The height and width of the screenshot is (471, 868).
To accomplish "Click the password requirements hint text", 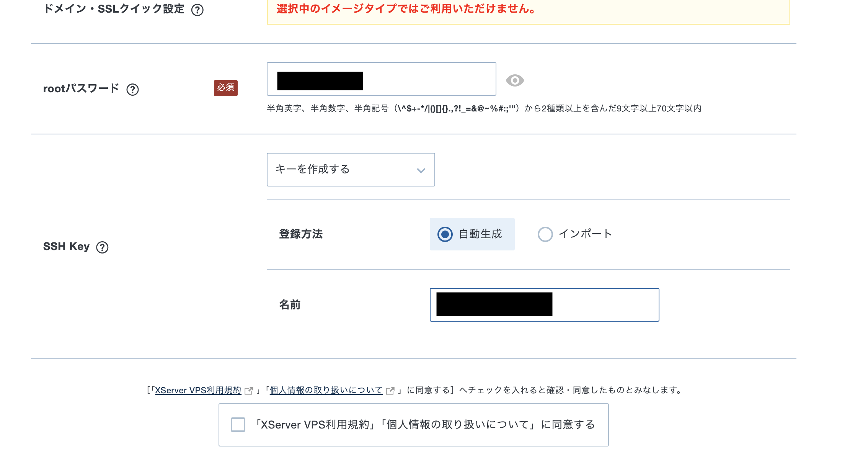I will coord(484,108).
